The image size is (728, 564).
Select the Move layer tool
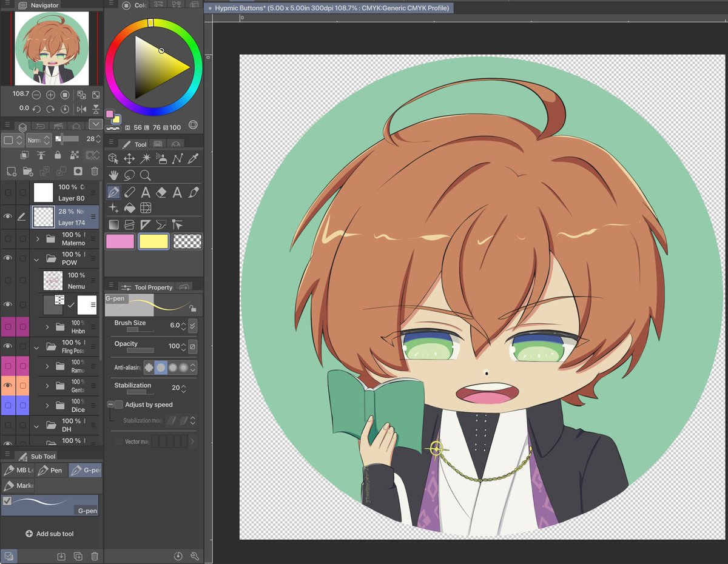point(129,158)
